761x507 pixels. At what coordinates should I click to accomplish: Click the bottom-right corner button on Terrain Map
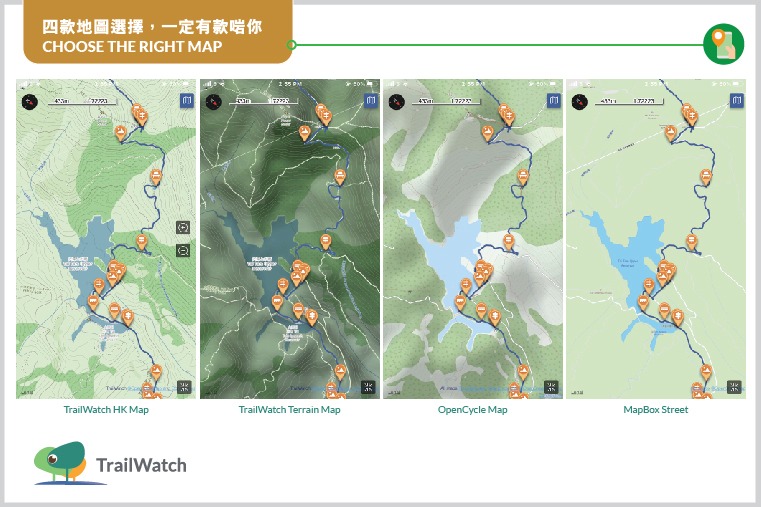coord(368,386)
